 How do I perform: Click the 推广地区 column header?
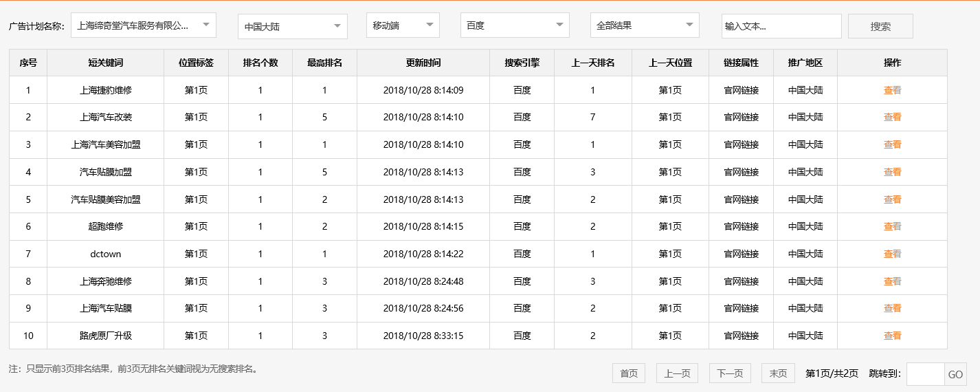coord(805,63)
